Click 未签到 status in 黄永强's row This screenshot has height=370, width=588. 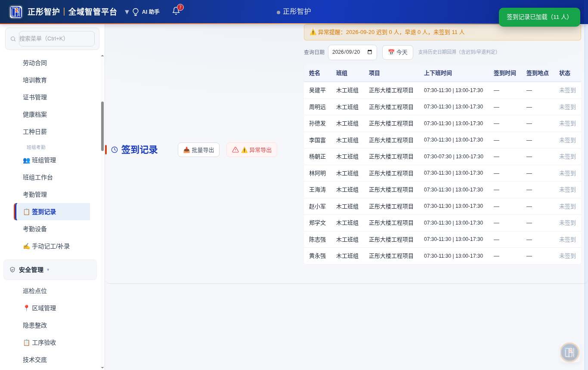(567, 256)
